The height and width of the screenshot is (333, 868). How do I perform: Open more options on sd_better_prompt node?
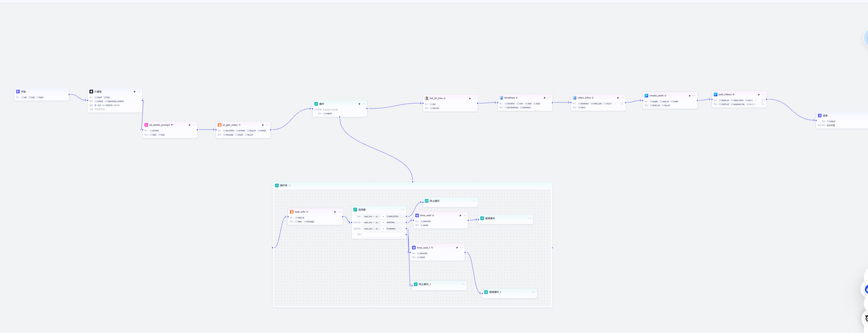(194, 125)
